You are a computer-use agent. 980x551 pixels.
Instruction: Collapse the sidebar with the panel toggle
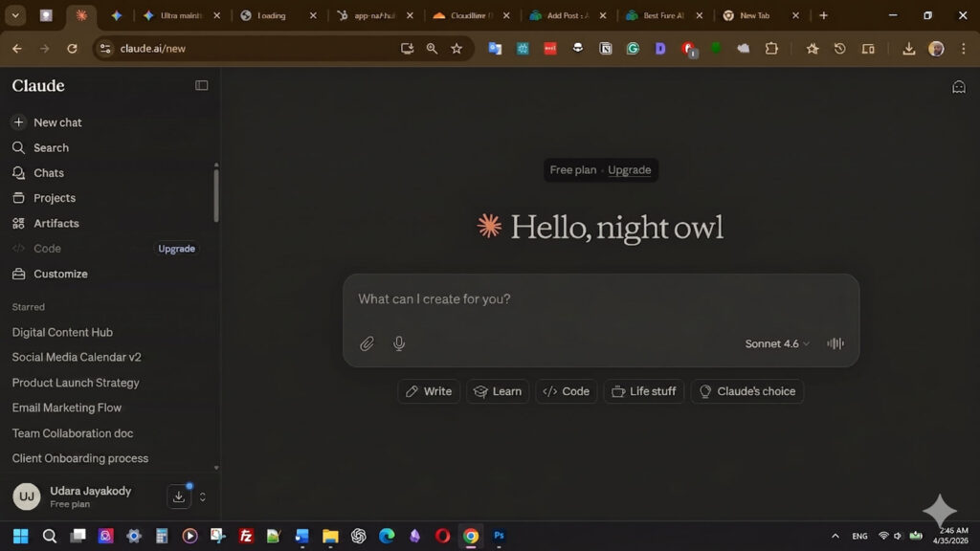pyautogui.click(x=201, y=85)
